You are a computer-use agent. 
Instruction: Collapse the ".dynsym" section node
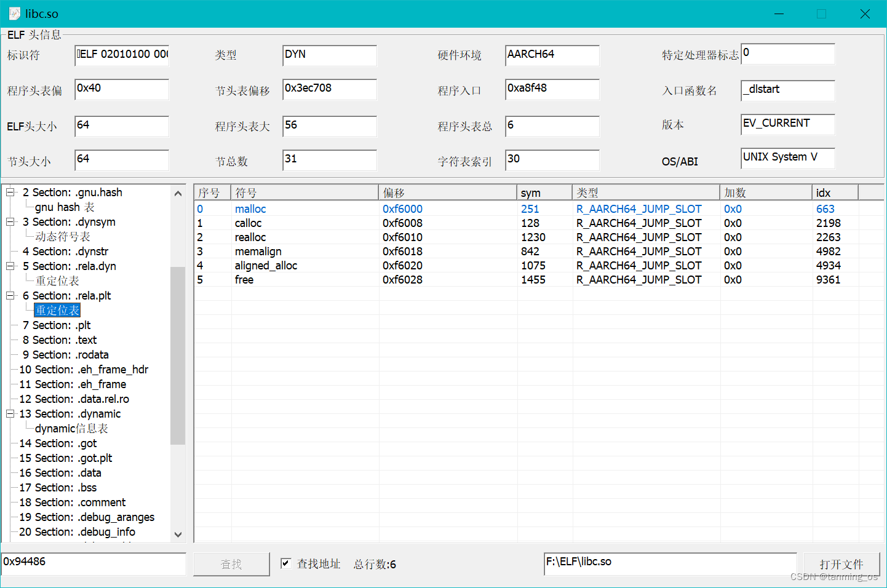(x=9, y=221)
